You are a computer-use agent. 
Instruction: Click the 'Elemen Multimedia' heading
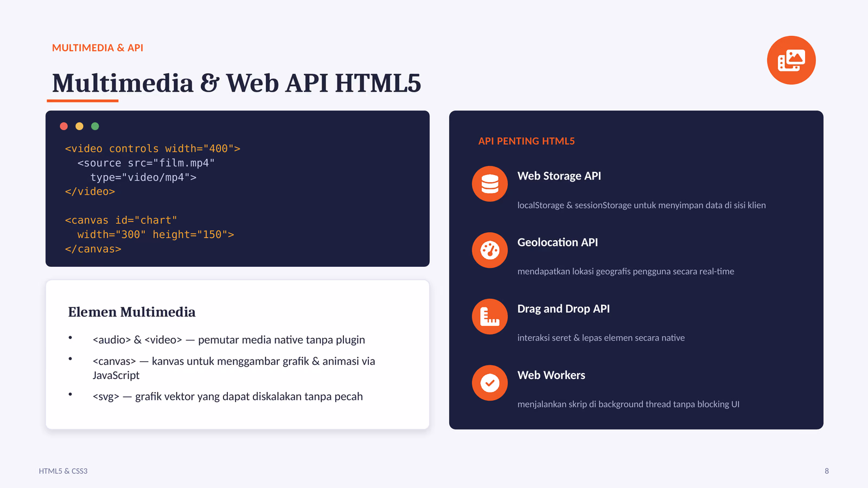point(132,312)
